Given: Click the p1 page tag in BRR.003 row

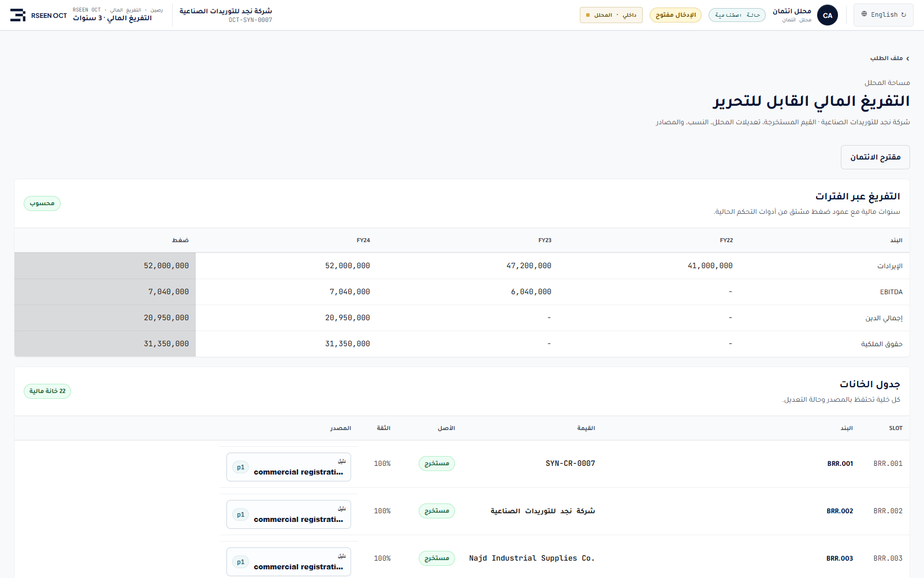Looking at the screenshot, I should (x=241, y=562).
